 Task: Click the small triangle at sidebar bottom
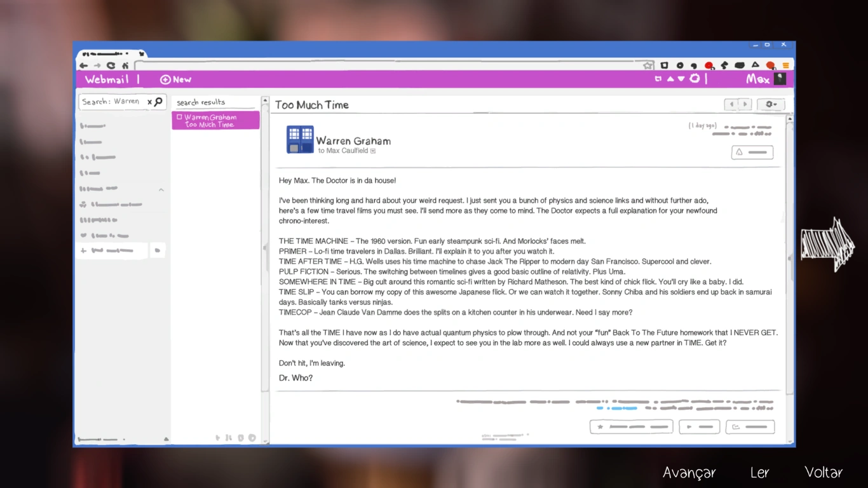pyautogui.click(x=166, y=439)
